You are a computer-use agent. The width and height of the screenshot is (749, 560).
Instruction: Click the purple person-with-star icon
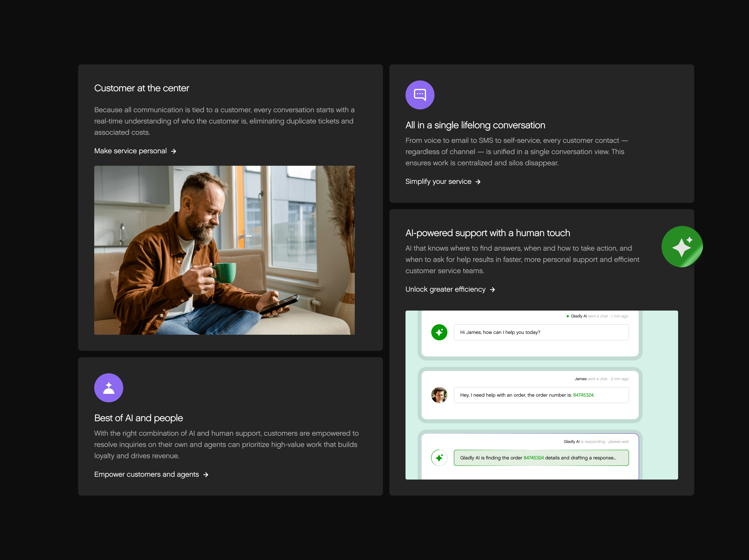(x=108, y=388)
